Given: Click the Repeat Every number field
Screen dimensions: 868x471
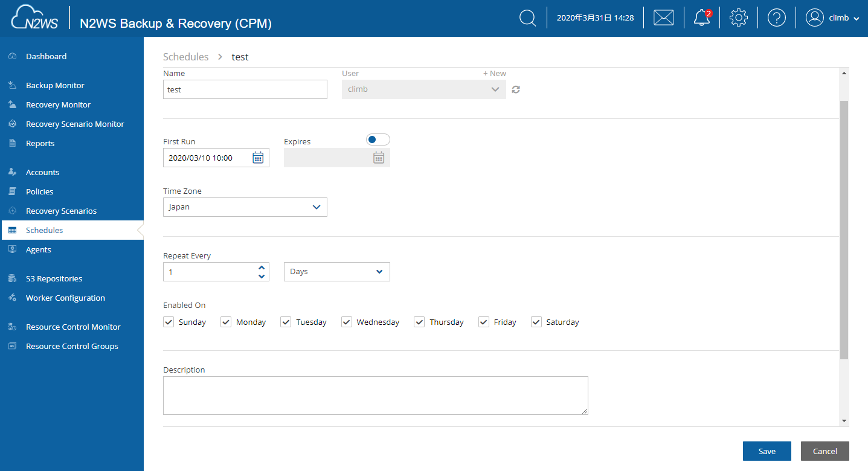Looking at the screenshot, I should pyautogui.click(x=216, y=272).
